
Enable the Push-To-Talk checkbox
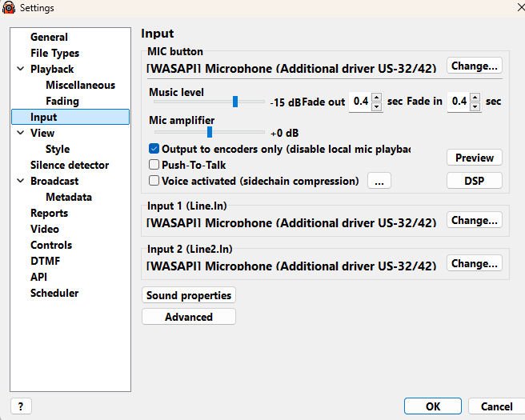pos(154,165)
